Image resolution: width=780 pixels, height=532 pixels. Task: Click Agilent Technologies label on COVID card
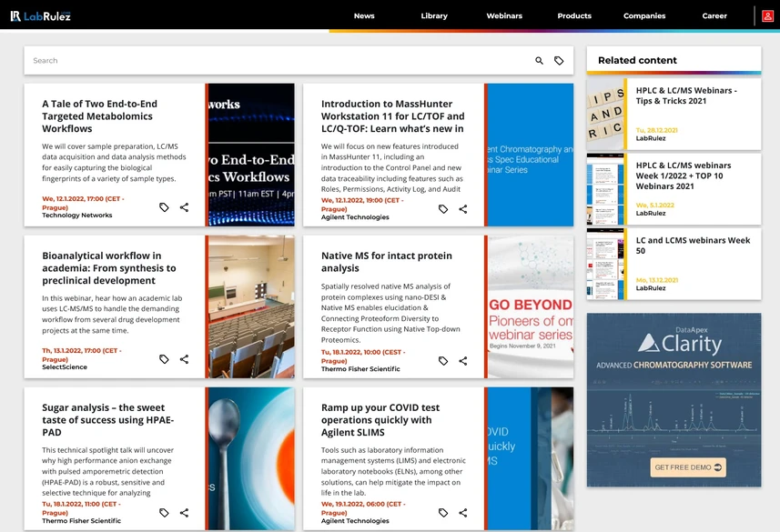(x=355, y=520)
